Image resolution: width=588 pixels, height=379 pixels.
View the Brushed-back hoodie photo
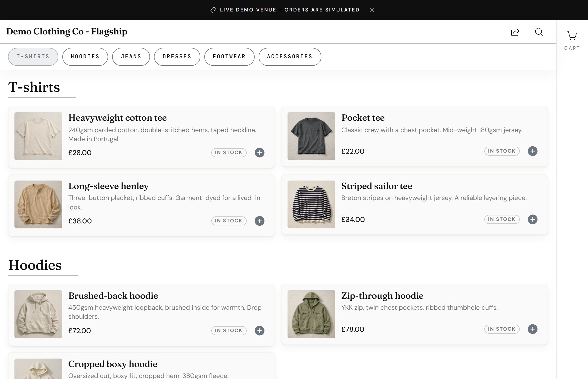click(x=38, y=314)
